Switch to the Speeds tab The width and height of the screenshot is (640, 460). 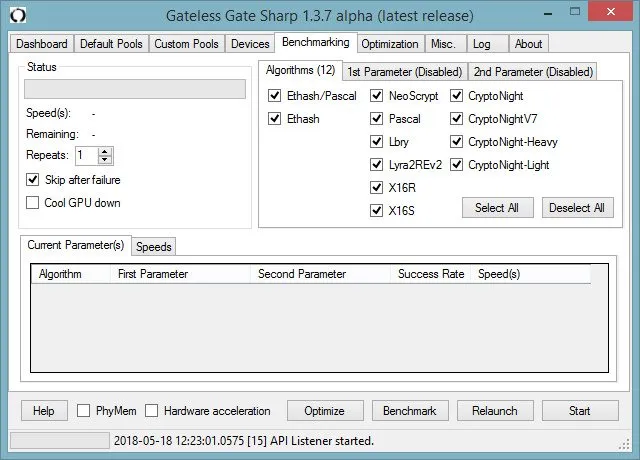pos(153,247)
